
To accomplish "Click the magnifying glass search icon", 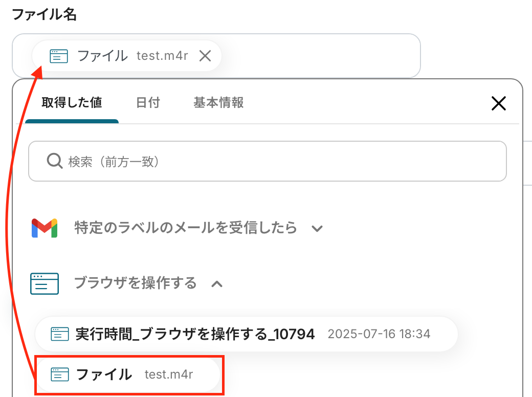I will point(54,162).
